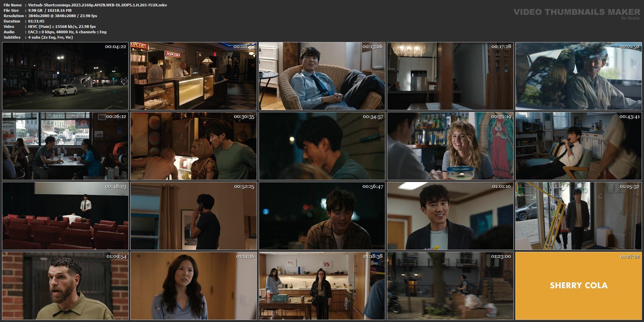The image size is (644, 322).
Task: Select the HEVC (Main) video codec line
Action: click(62, 27)
